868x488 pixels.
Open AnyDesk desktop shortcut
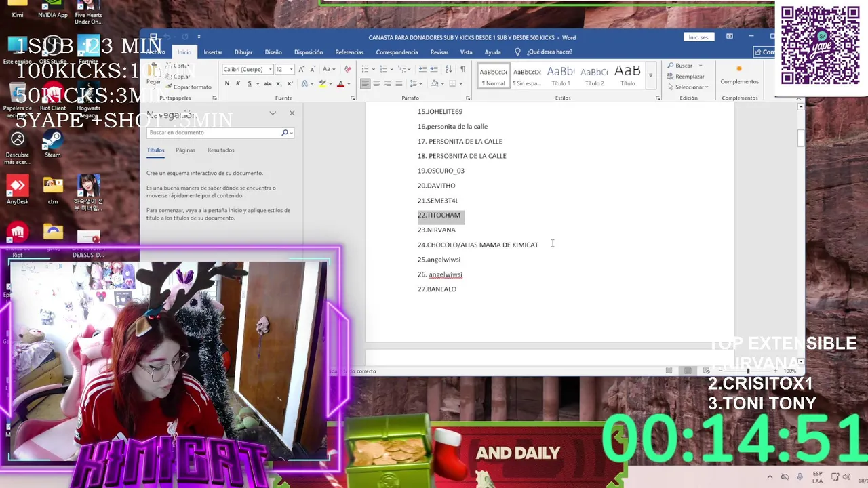pos(18,190)
